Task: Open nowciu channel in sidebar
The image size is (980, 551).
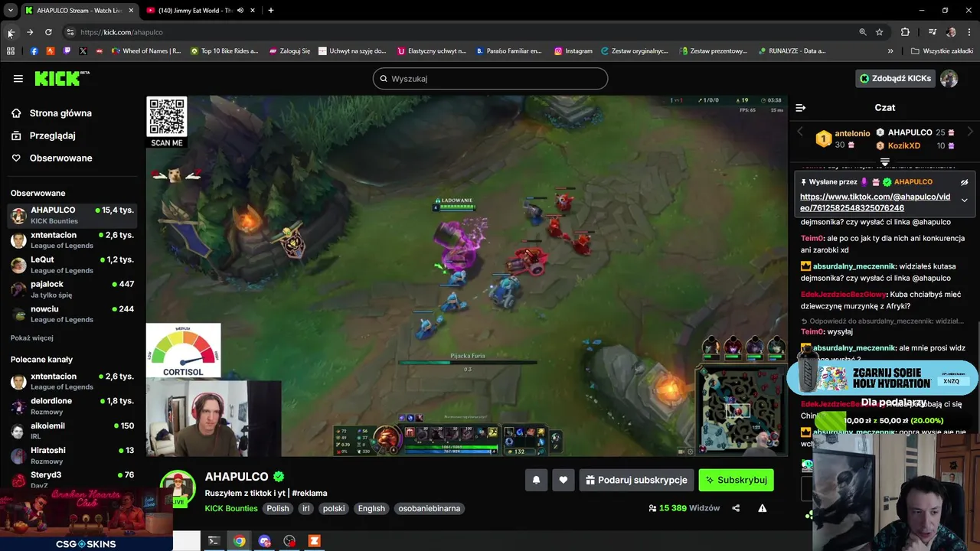Action: [x=73, y=313]
